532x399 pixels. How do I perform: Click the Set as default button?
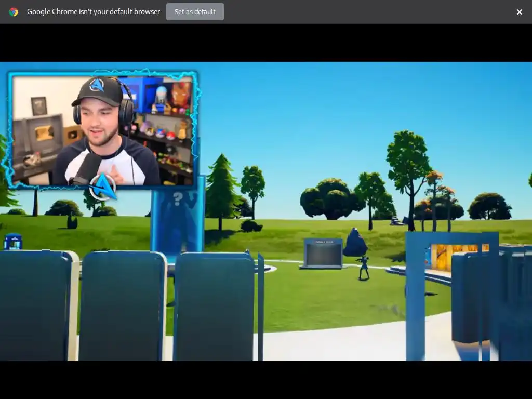195,11
